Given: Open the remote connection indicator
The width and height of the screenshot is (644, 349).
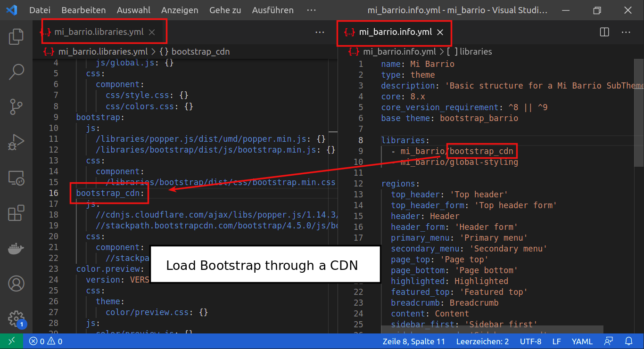Looking at the screenshot, I should [12, 341].
